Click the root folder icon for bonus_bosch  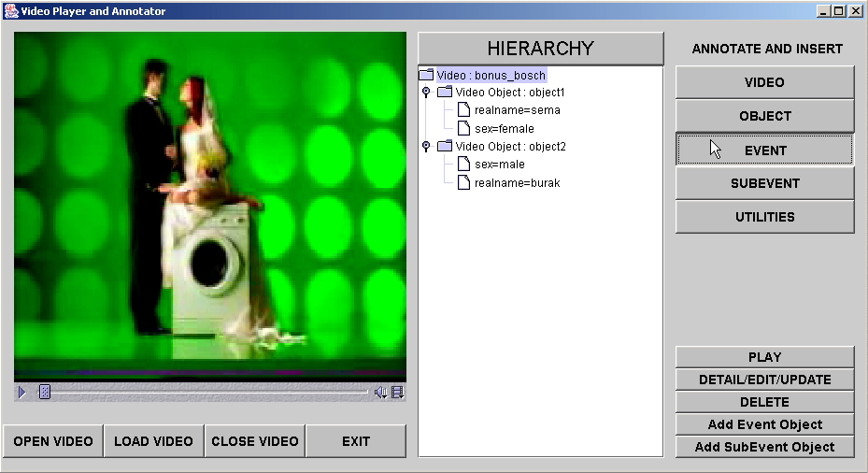[426, 75]
